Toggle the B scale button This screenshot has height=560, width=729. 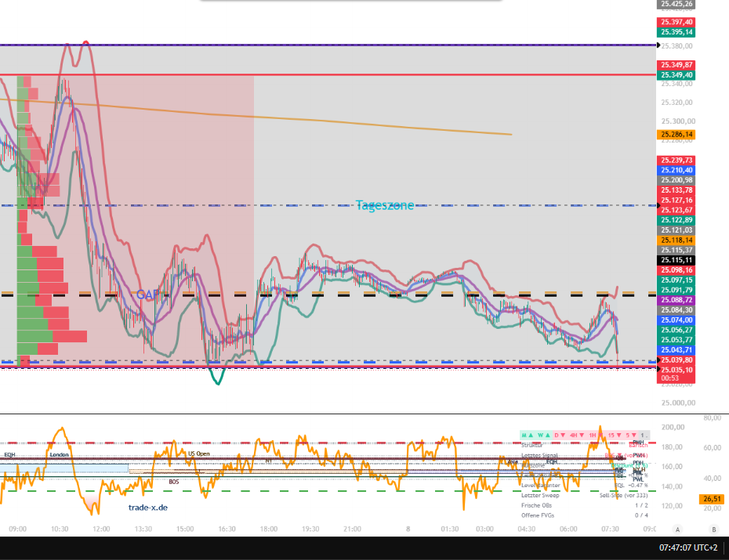713,529
